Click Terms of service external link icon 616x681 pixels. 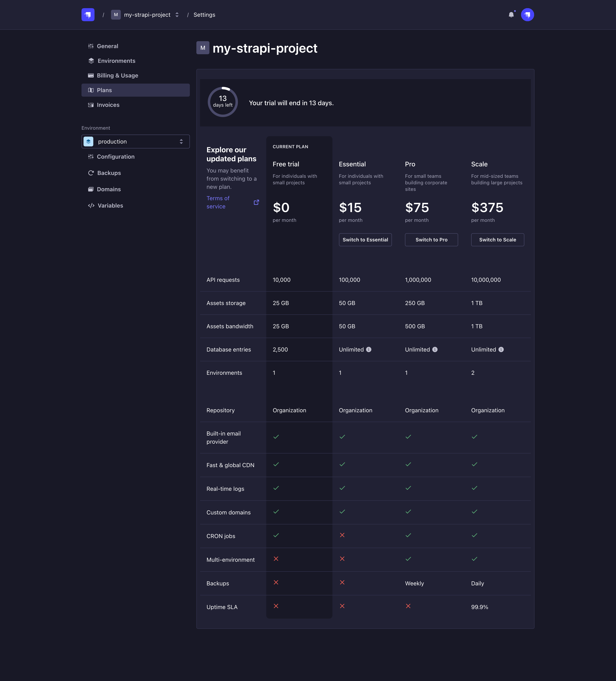(256, 202)
